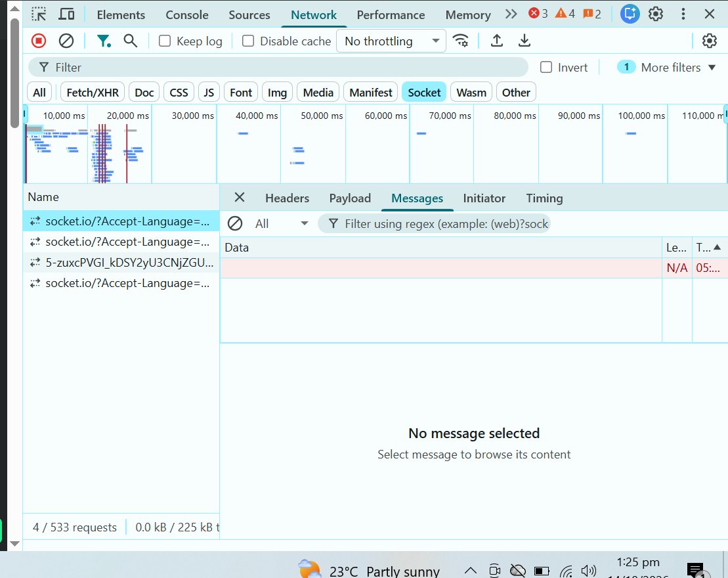Open the Headers tab
This screenshot has height=578, width=728.
(288, 198)
